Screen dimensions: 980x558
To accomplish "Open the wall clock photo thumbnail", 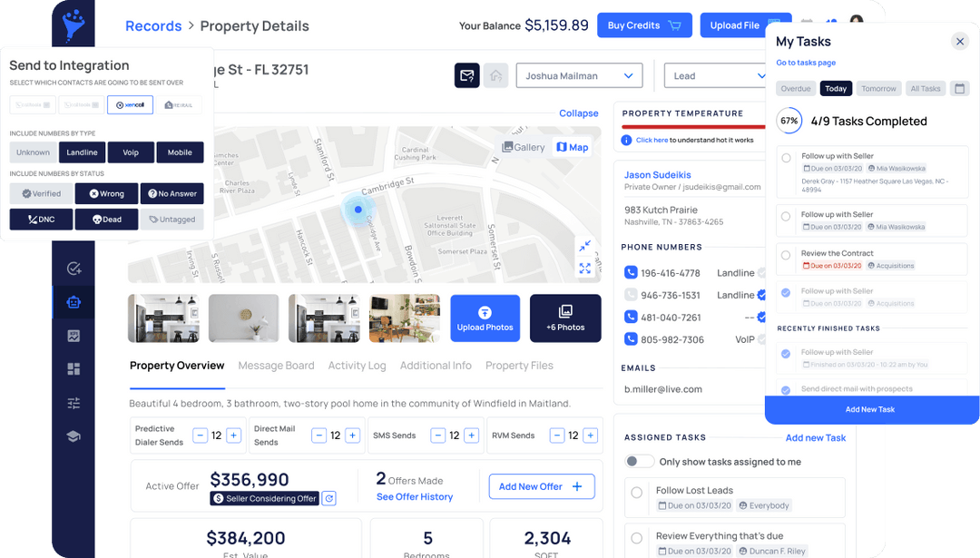I will coord(244,318).
